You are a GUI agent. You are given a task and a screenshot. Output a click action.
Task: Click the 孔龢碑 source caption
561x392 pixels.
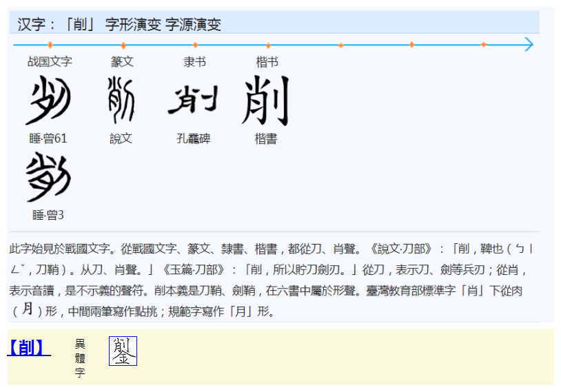pyautogui.click(x=194, y=138)
